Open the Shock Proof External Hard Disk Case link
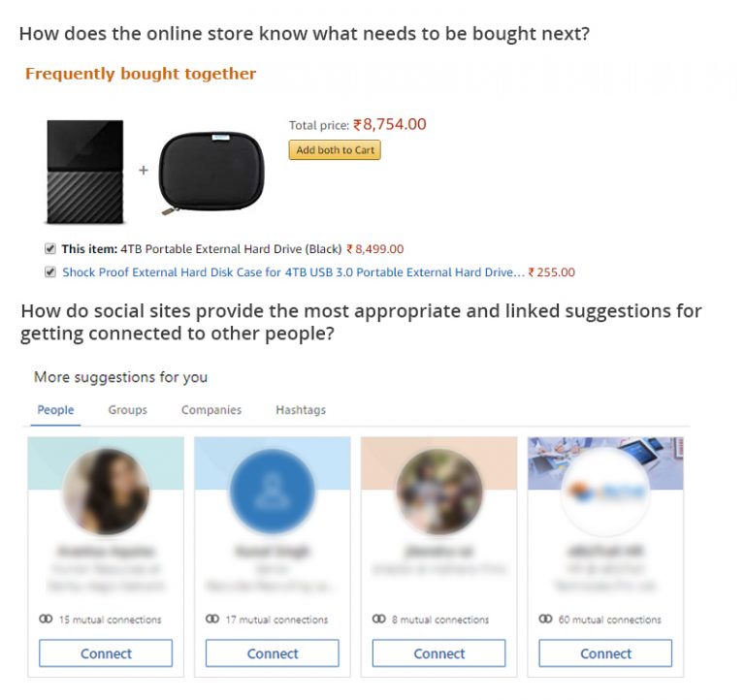The image size is (745, 700). point(293,272)
